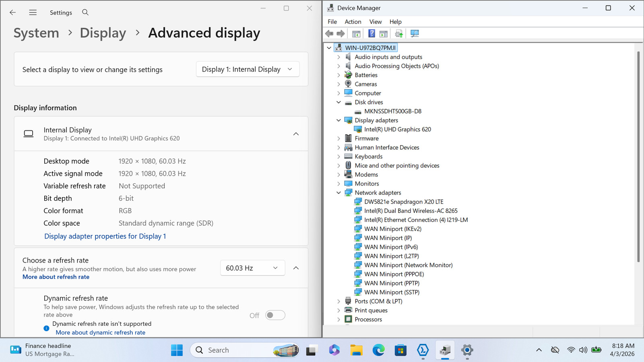Open the View menu in Device Manager
This screenshot has width=644, height=362.
pos(376,22)
